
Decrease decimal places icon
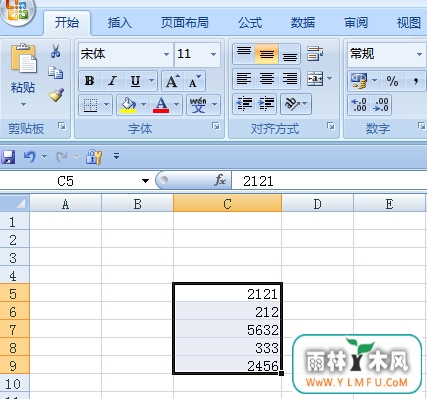[x=380, y=105]
